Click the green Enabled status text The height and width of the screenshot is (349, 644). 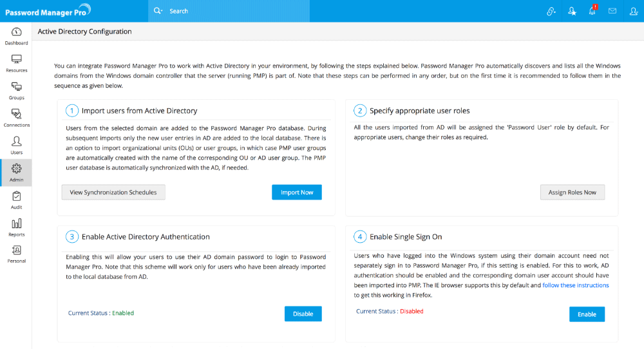(x=123, y=313)
